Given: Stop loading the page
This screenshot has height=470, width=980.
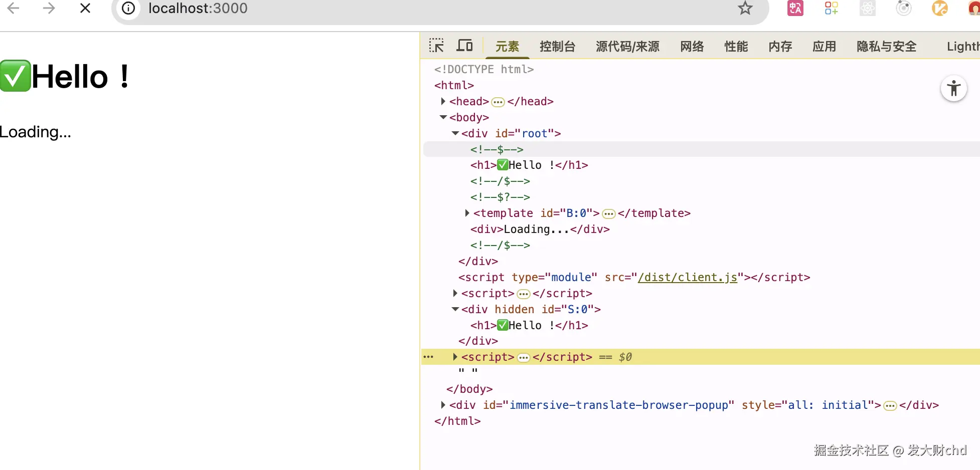Looking at the screenshot, I should coord(85,8).
